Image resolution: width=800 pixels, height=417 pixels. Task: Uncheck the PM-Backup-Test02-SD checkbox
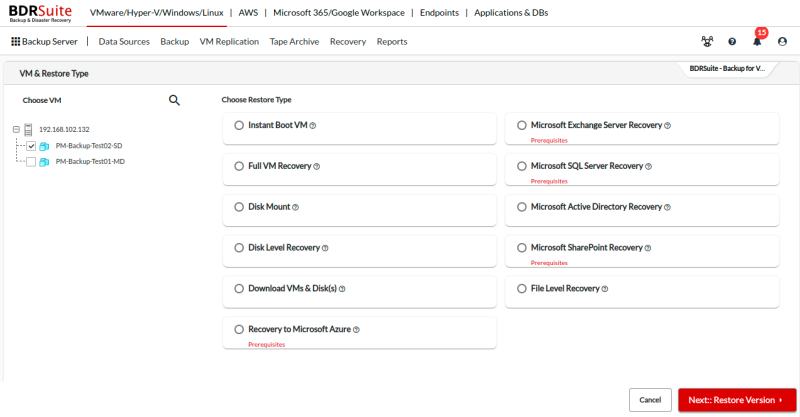[31, 146]
